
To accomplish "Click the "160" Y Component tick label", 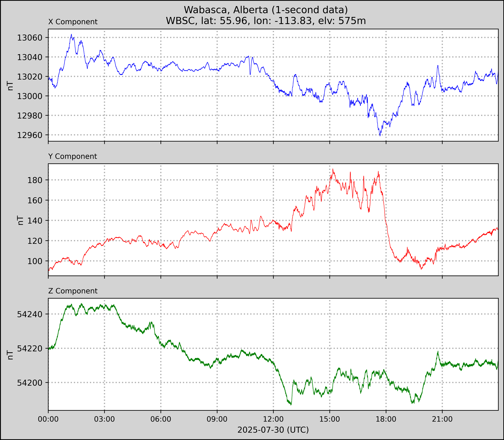I will (x=35, y=200).
